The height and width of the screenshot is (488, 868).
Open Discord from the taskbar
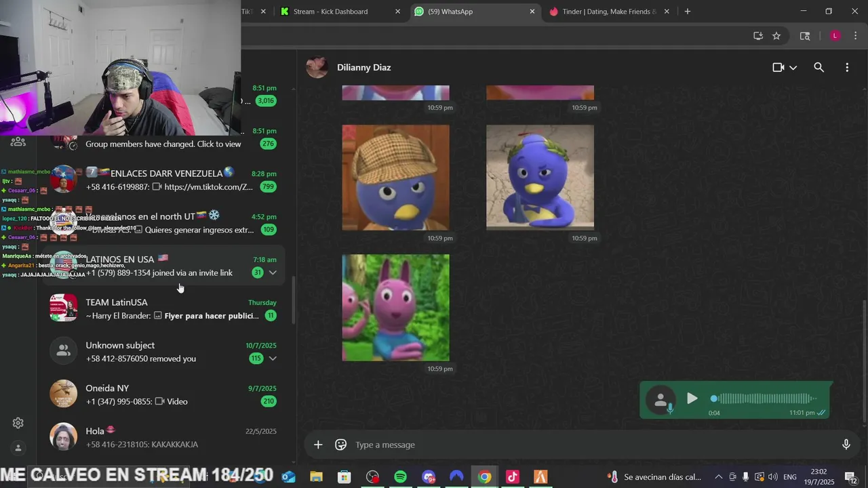tap(429, 477)
